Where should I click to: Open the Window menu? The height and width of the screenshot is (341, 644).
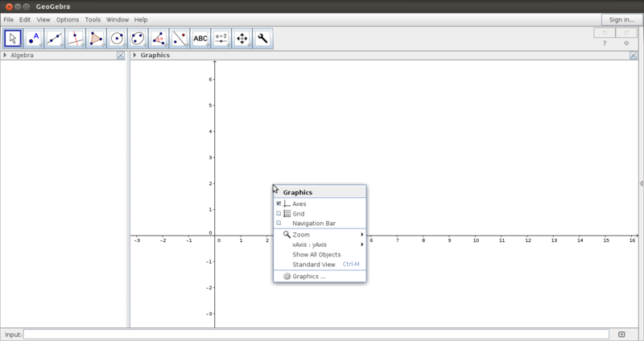[118, 19]
